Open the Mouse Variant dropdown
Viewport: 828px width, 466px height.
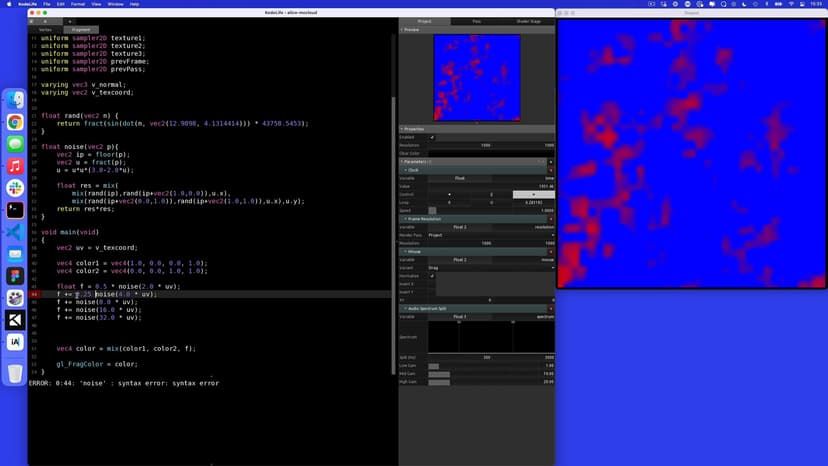click(x=490, y=268)
